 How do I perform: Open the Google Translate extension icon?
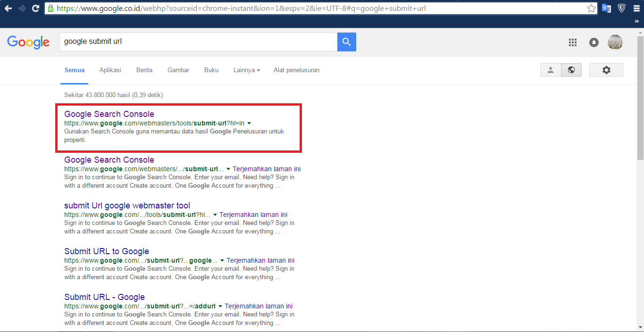pyautogui.click(x=607, y=8)
